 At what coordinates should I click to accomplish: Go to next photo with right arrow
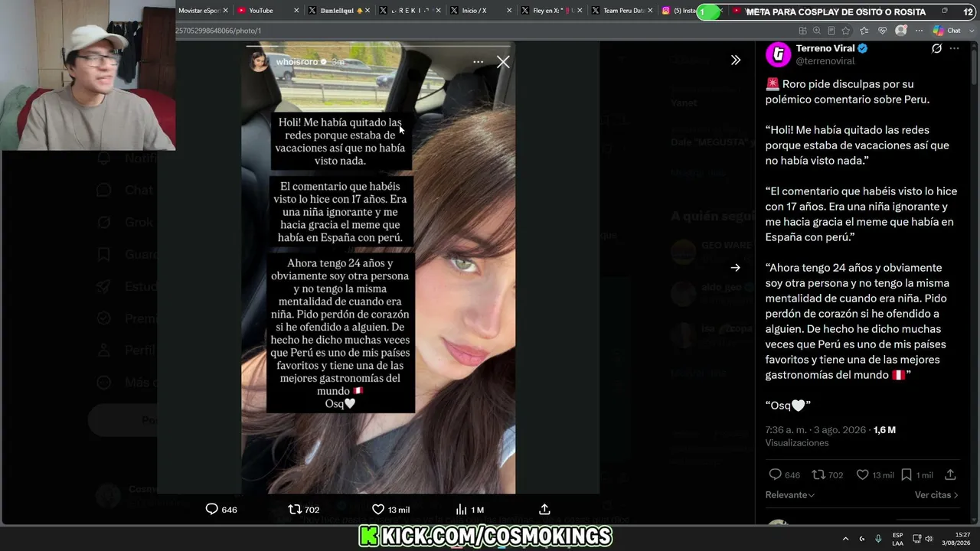pyautogui.click(x=735, y=268)
